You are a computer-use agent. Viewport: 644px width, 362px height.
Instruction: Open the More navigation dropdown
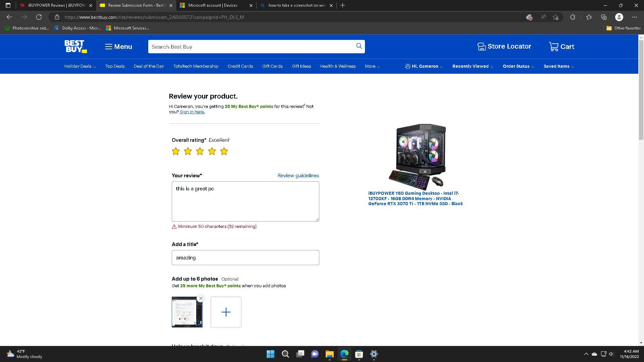[x=372, y=66]
